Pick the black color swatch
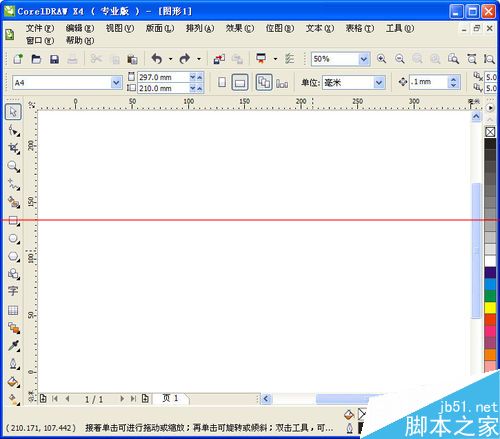This screenshot has width=500, height=439. click(490, 144)
